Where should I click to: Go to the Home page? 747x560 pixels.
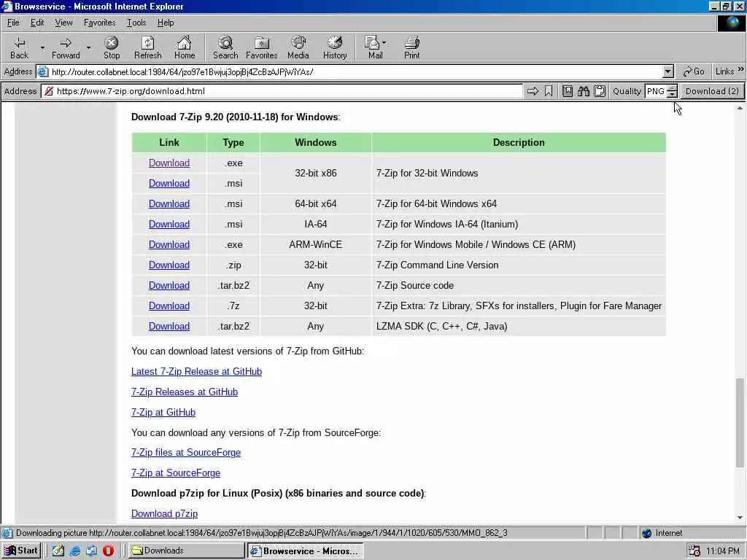[x=185, y=47]
